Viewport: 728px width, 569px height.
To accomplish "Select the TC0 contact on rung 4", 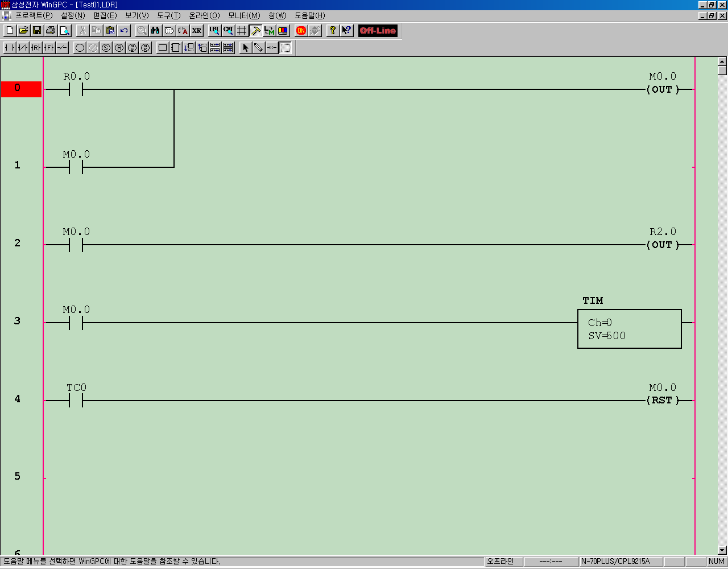I will point(76,401).
